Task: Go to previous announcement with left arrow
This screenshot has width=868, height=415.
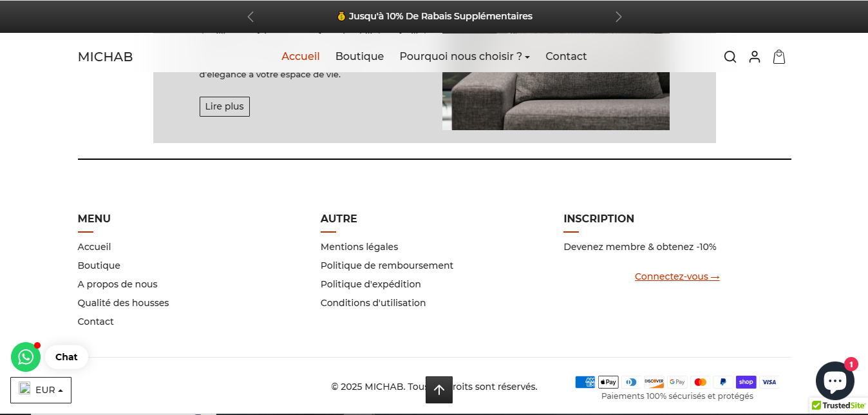Action: pyautogui.click(x=250, y=17)
